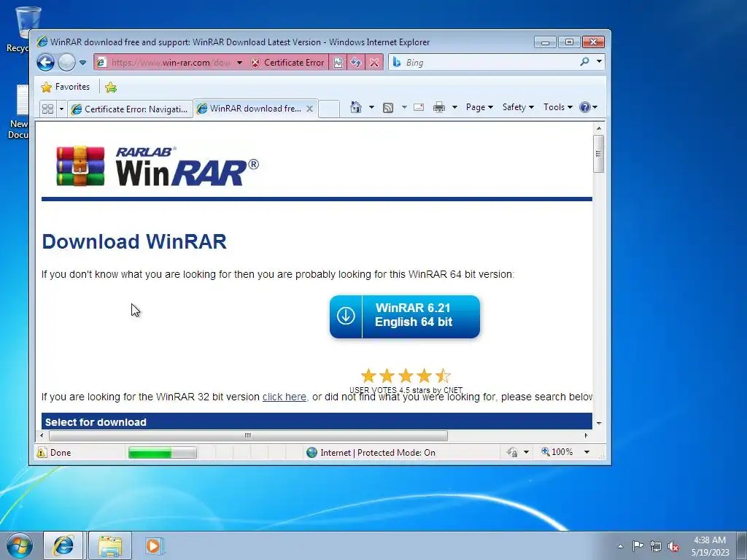Refresh the page with the Refresh icon

pyautogui.click(x=356, y=63)
